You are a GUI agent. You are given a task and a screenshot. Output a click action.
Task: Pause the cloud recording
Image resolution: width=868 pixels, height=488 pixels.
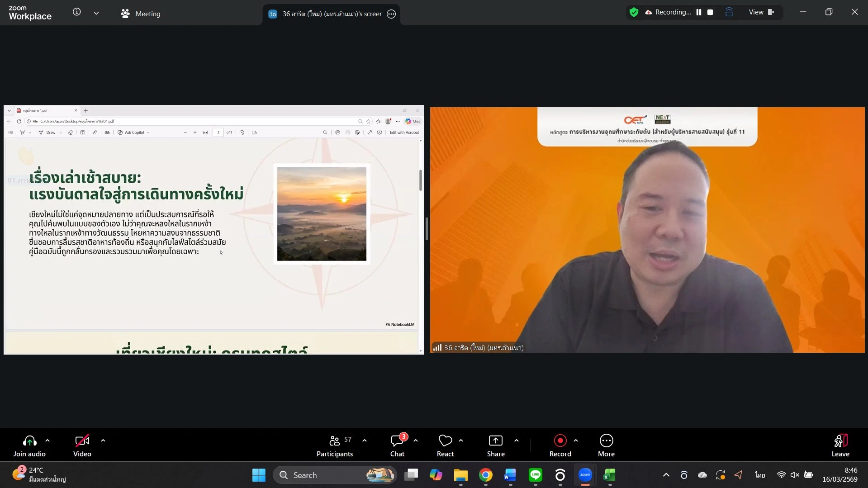(x=699, y=12)
